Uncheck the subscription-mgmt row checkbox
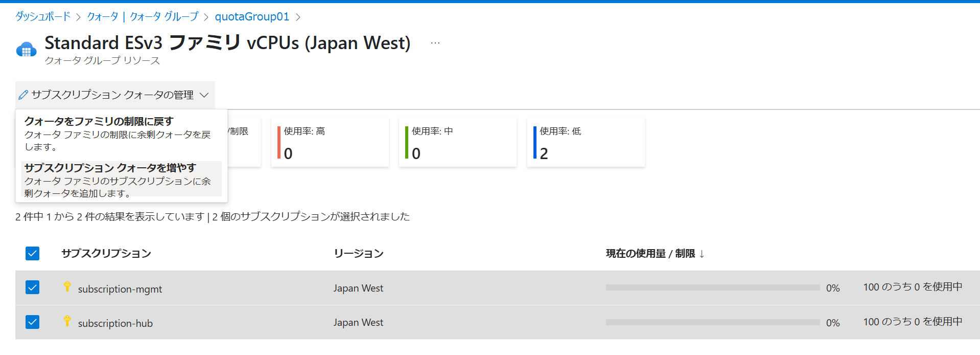The width and height of the screenshot is (980, 355). point(32,287)
